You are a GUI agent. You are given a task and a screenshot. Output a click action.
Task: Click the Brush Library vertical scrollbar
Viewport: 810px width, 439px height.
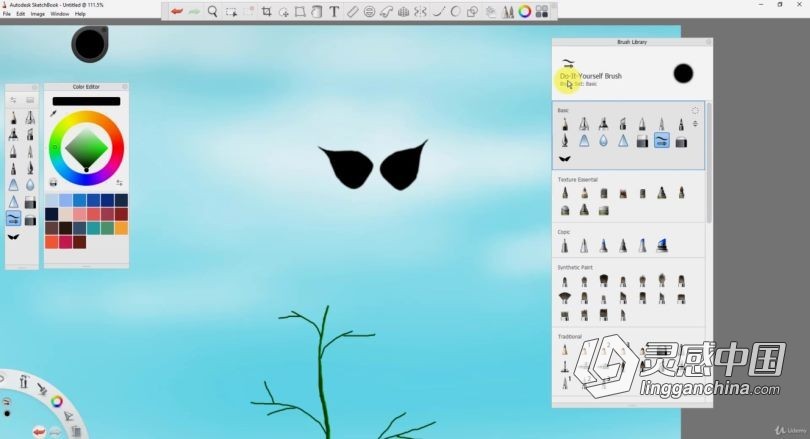(x=709, y=163)
